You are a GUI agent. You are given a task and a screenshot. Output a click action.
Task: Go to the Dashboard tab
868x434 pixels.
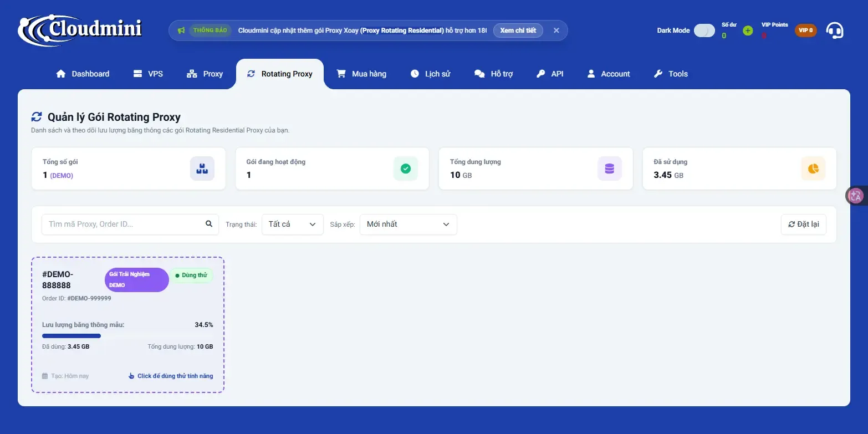coord(83,74)
